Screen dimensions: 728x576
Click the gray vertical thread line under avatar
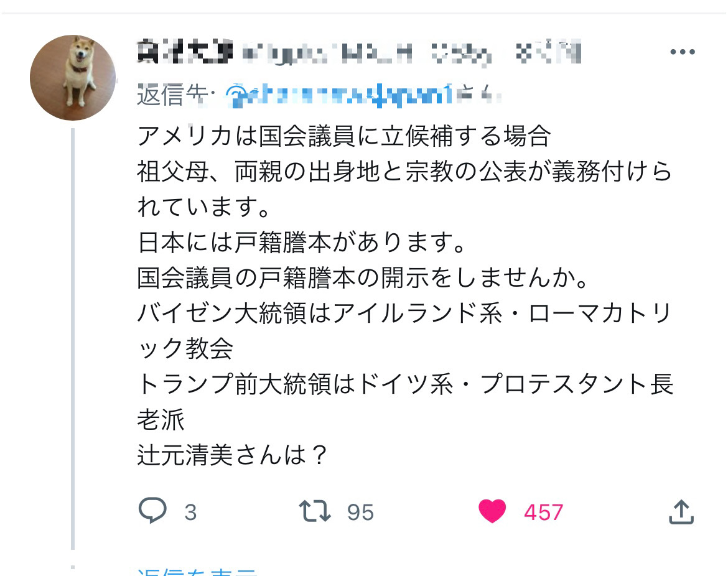pyautogui.click(x=73, y=339)
